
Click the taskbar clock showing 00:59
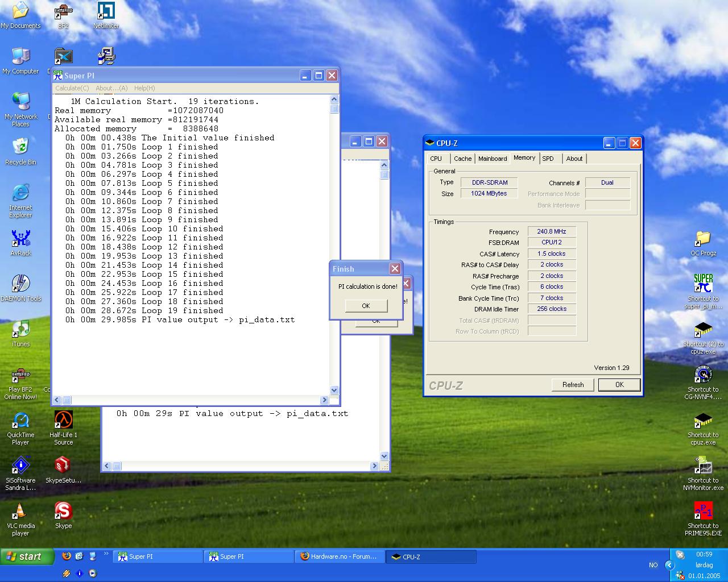pos(704,554)
